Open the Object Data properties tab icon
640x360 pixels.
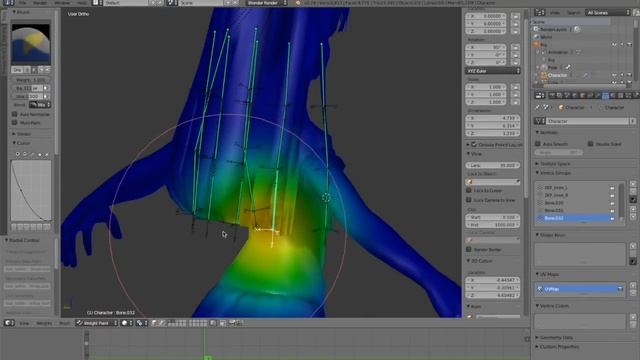click(x=605, y=96)
